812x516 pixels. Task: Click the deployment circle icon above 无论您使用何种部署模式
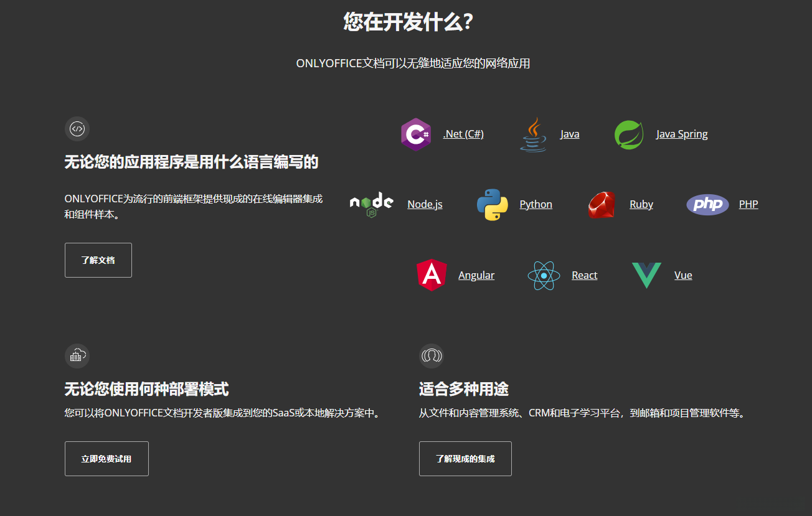[x=77, y=355]
